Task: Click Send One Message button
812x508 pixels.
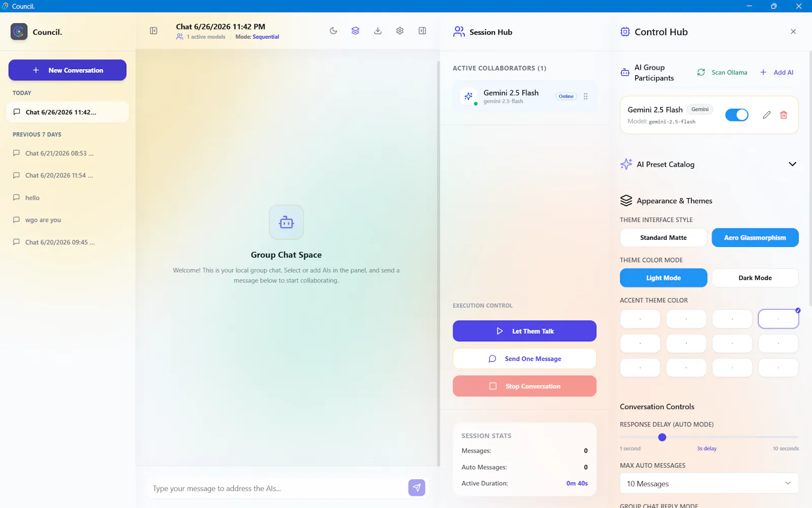Action: pyautogui.click(x=524, y=359)
